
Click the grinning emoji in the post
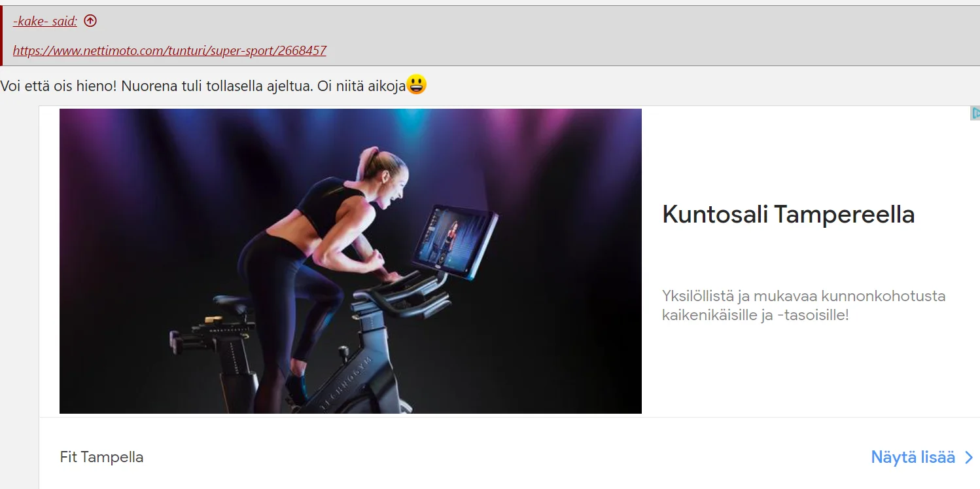tap(417, 84)
